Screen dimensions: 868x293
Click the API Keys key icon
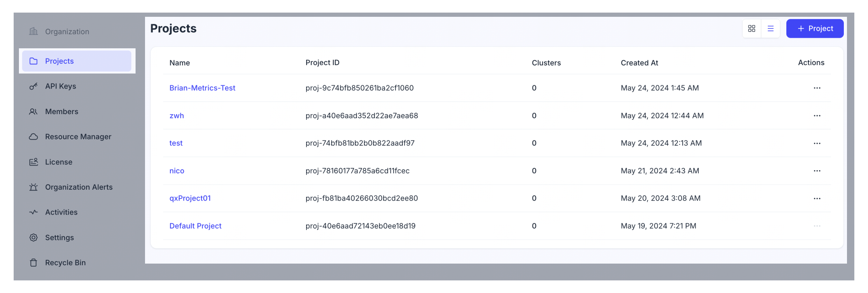33,86
